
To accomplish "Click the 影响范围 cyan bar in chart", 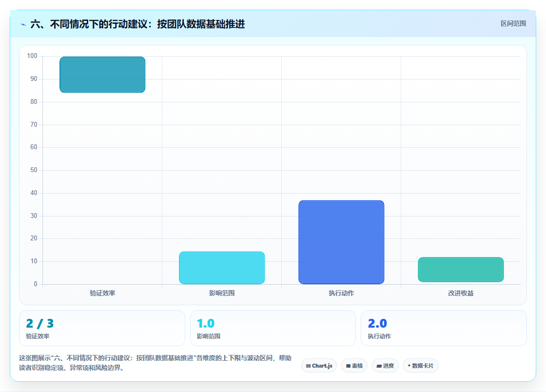I will (222, 268).
